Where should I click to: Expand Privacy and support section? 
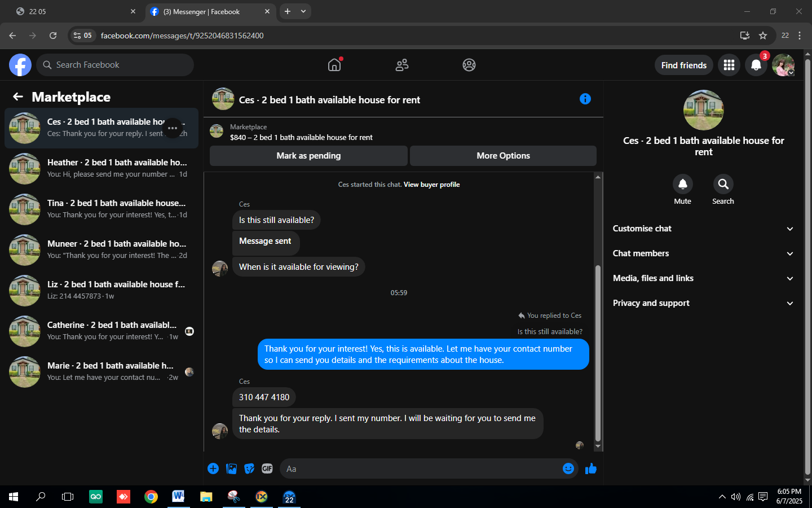703,303
